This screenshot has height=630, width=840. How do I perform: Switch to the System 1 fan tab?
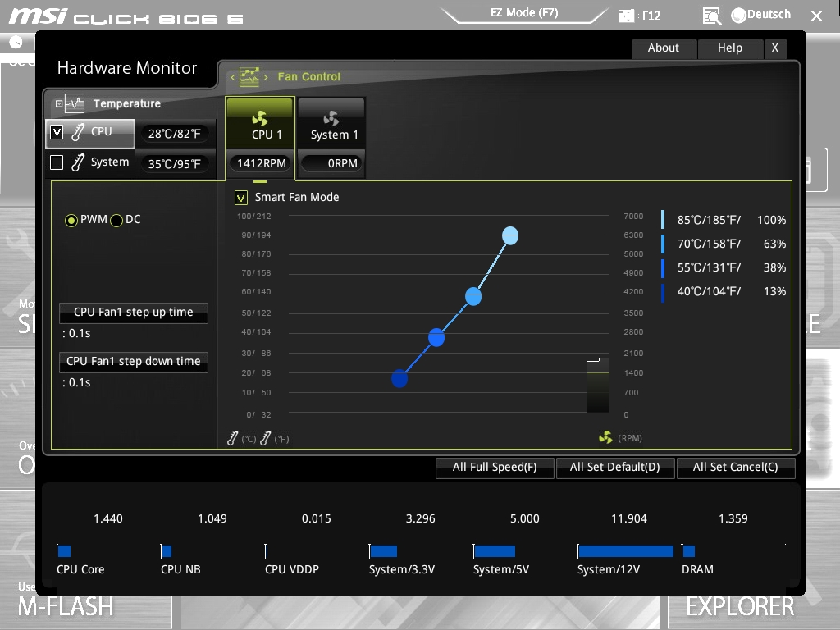click(x=331, y=137)
